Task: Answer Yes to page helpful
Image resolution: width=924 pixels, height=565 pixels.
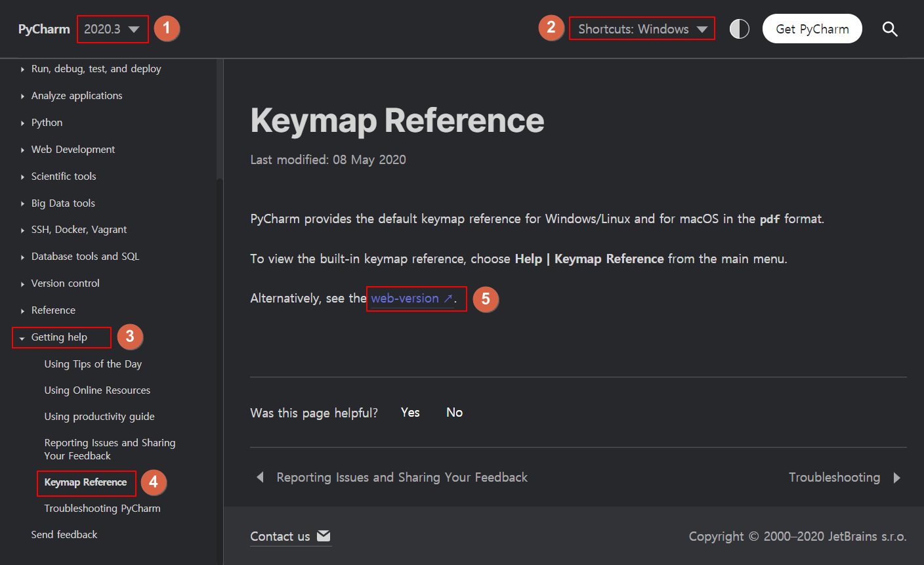Action: click(x=410, y=412)
